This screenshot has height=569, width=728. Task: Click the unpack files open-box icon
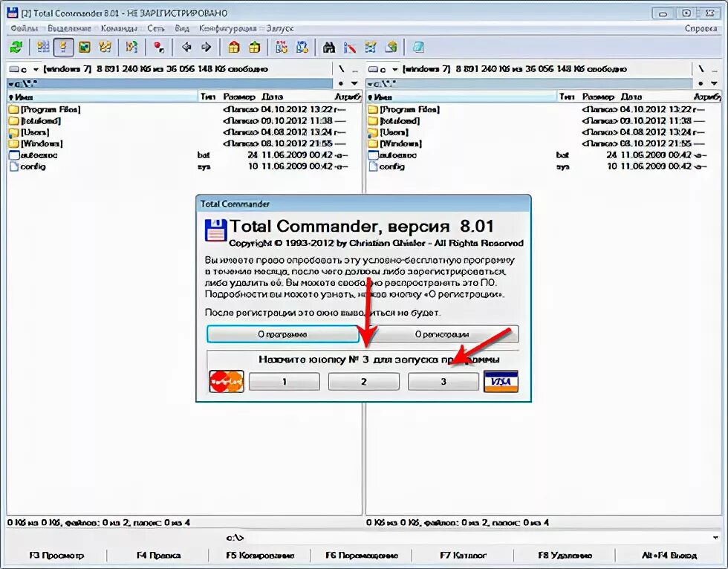(254, 47)
